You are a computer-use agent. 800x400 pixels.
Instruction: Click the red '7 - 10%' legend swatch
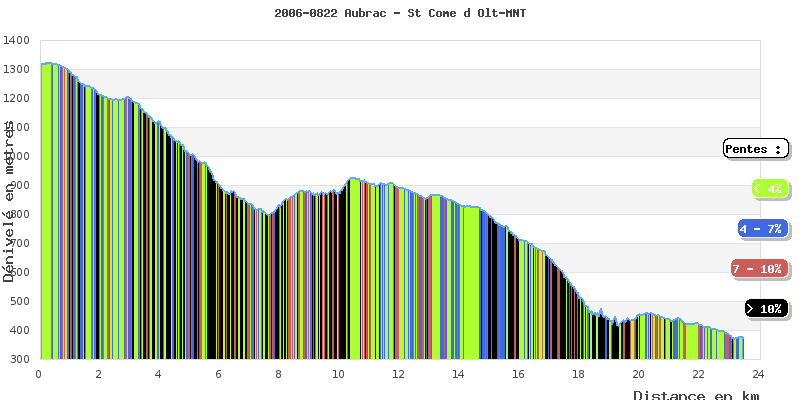click(755, 269)
